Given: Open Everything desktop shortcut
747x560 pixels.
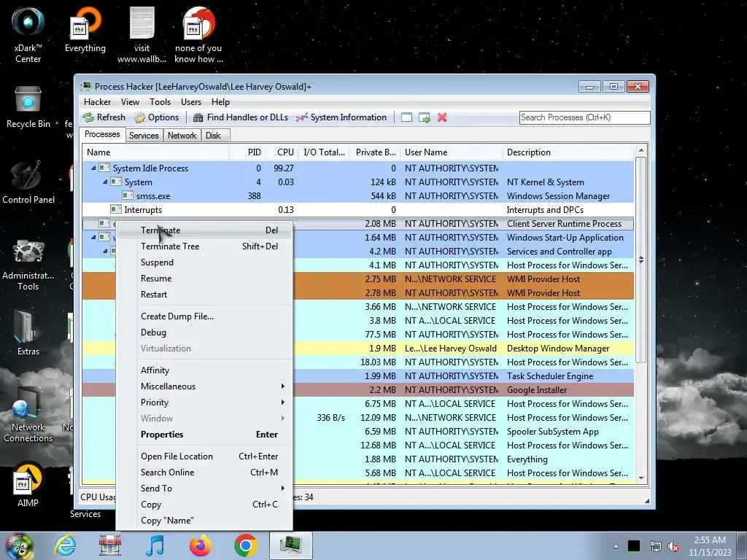Looking at the screenshot, I should pyautogui.click(x=85, y=29).
